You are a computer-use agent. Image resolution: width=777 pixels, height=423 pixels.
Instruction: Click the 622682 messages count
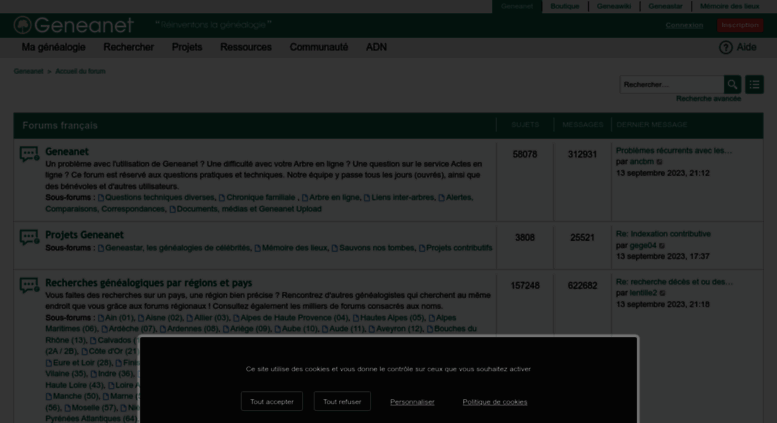tap(582, 286)
